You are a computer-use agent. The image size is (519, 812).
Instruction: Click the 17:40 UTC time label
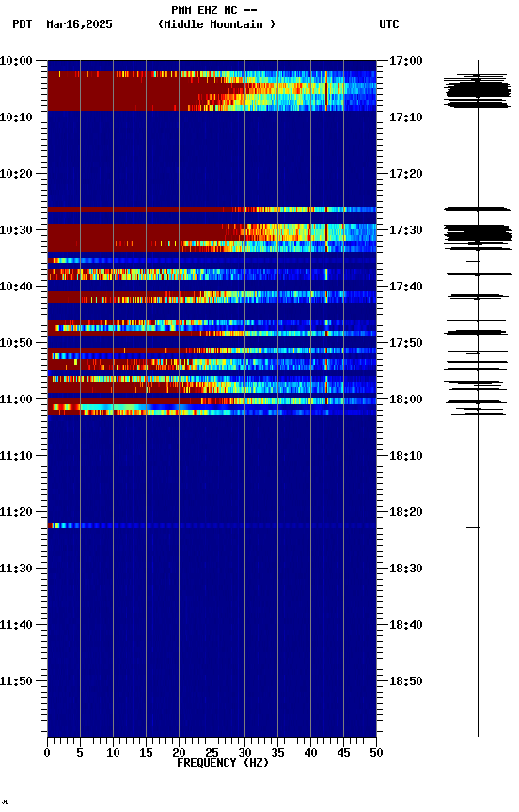(x=405, y=287)
